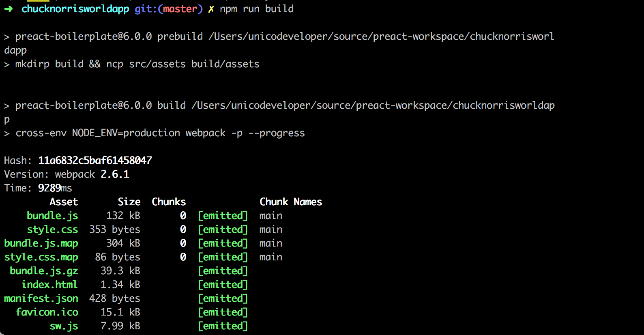Click the 'mkdirp build && ncp src/assets build/assets' line
644x335 pixels.
[132, 64]
